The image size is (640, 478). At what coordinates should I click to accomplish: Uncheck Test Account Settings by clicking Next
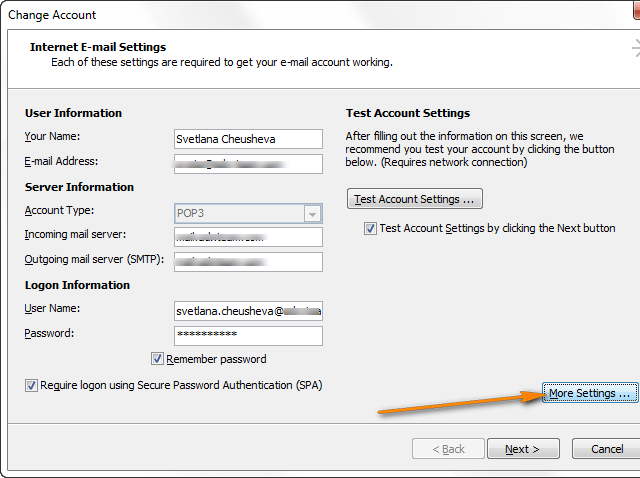pos(371,228)
